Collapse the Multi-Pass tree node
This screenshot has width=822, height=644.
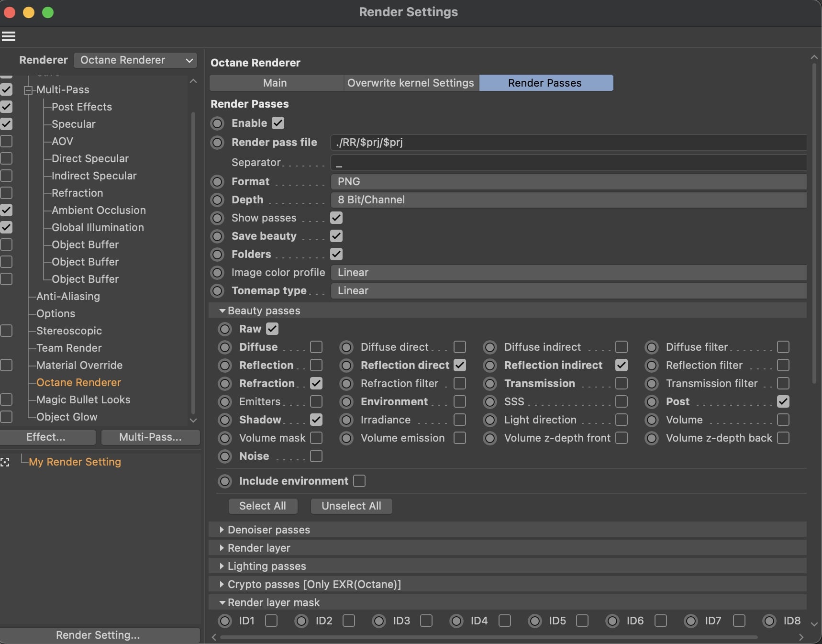click(x=28, y=90)
